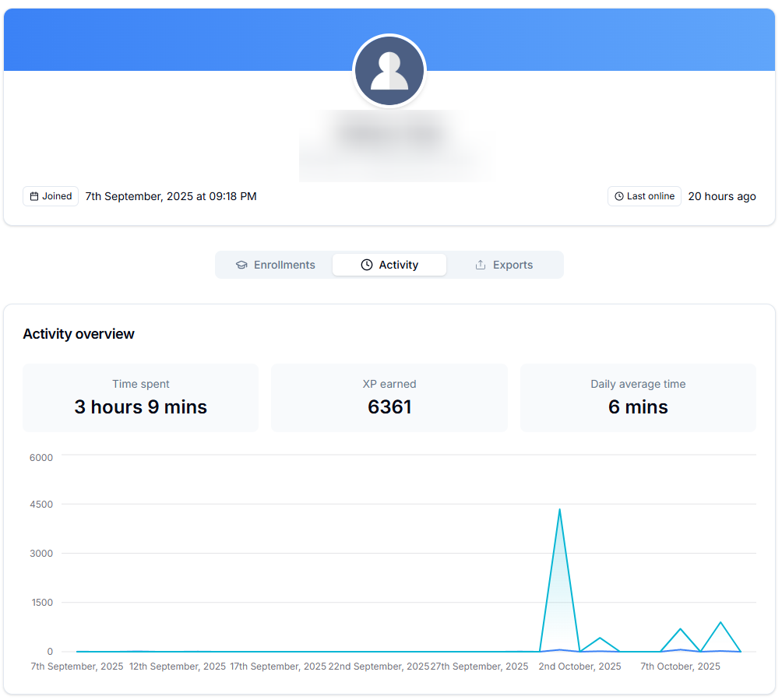782x700 pixels.
Task: Click the clock icon beside Last online
Action: [619, 196]
